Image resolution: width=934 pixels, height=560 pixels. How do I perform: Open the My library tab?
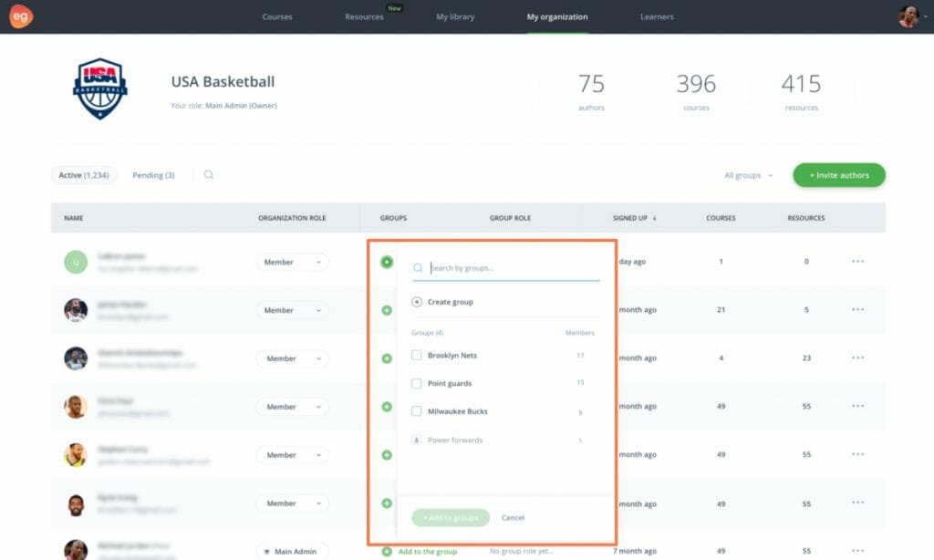click(x=455, y=16)
